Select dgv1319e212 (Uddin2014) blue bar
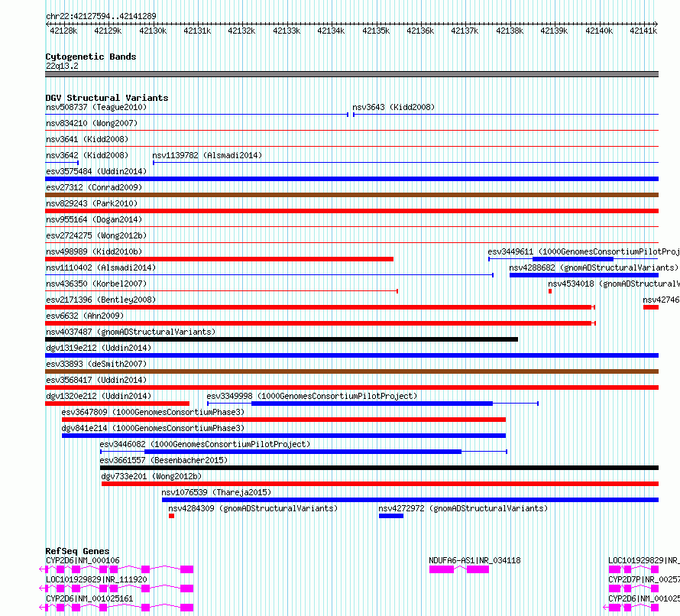Screen dimensions: 680x616 pos(351,355)
